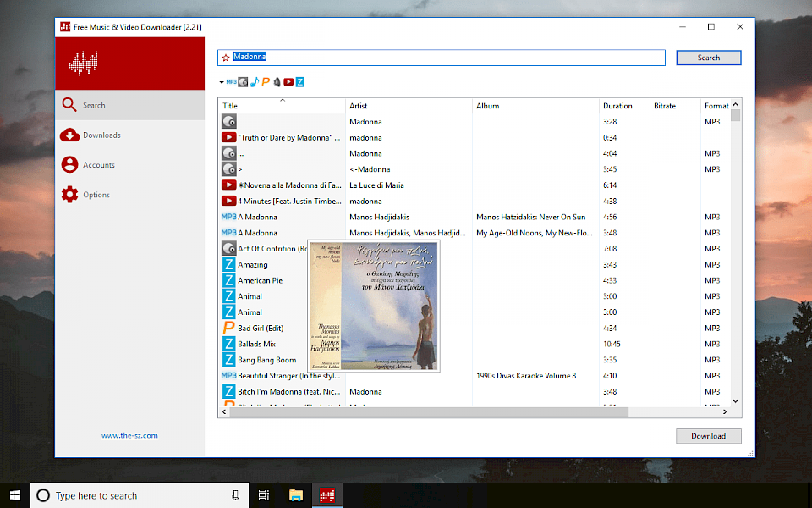812x508 pixels.
Task: Open the Options section
Action: (x=130, y=195)
